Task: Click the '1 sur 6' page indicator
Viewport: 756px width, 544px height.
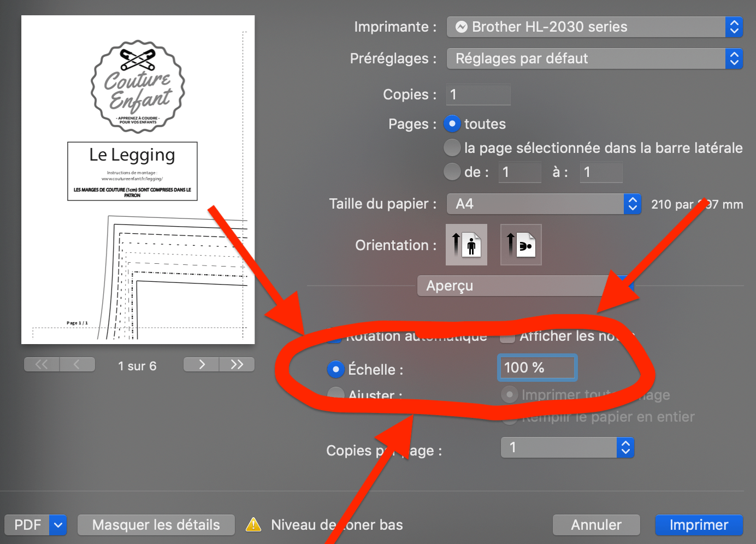Action: click(138, 366)
